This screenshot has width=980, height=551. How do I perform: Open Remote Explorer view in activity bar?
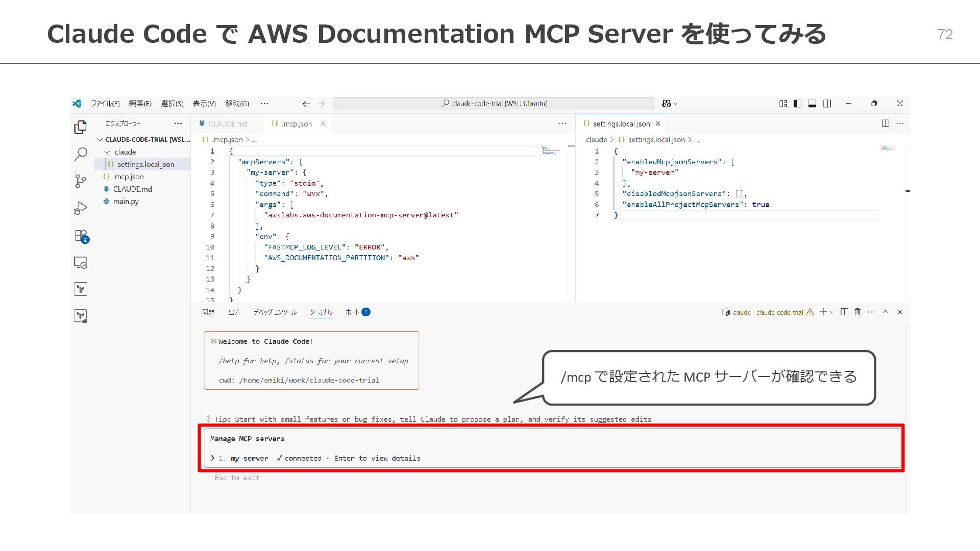[x=81, y=262]
